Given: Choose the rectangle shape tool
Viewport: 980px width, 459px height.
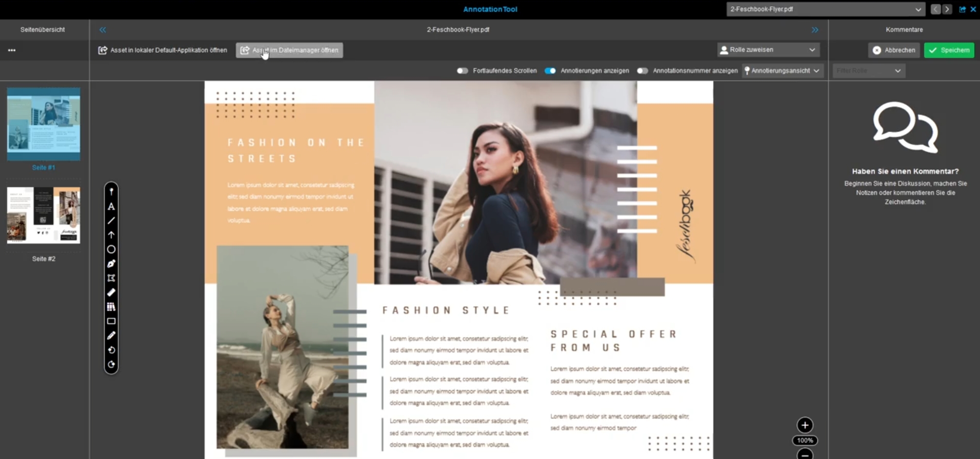Looking at the screenshot, I should click(x=111, y=321).
